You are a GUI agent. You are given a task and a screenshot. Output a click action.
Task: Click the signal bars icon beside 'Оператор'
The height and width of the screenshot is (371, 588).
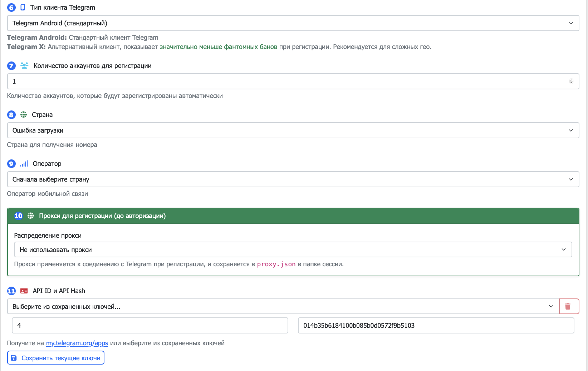[24, 163]
